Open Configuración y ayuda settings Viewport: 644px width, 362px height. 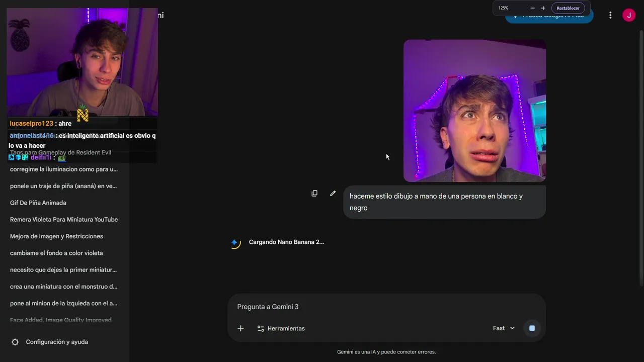tap(57, 342)
